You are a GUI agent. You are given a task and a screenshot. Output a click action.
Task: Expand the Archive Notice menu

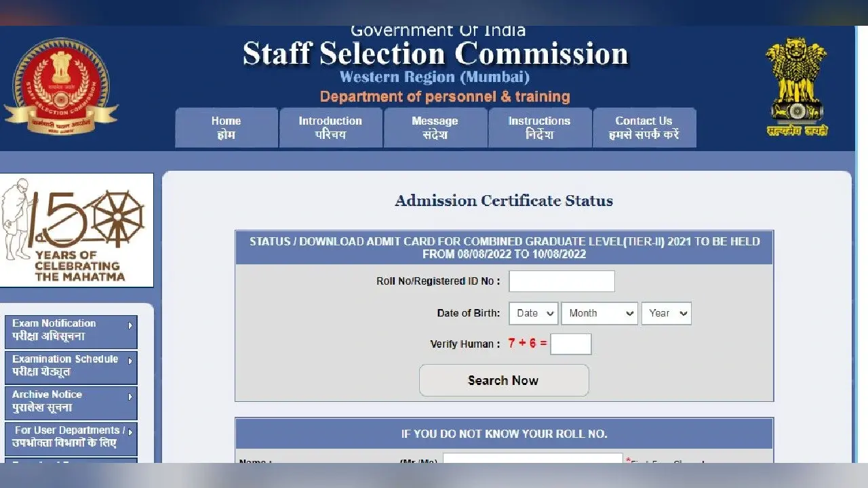pyautogui.click(x=71, y=403)
